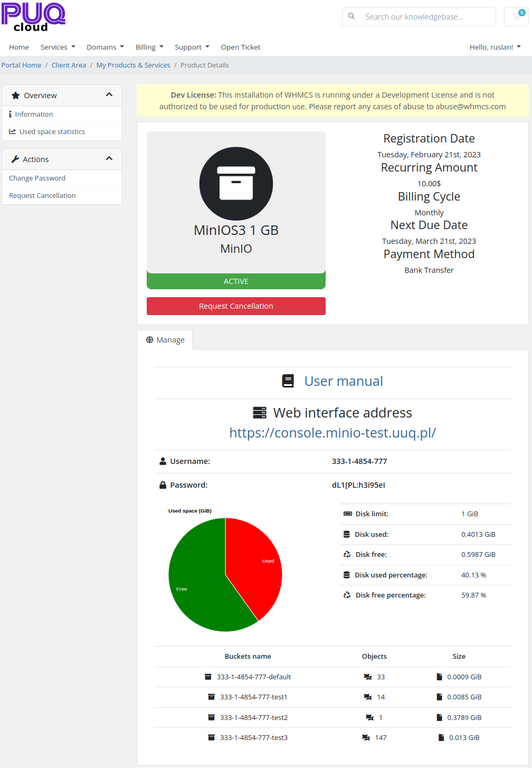
Task: Click the red Request Cancellation button
Action: click(236, 306)
